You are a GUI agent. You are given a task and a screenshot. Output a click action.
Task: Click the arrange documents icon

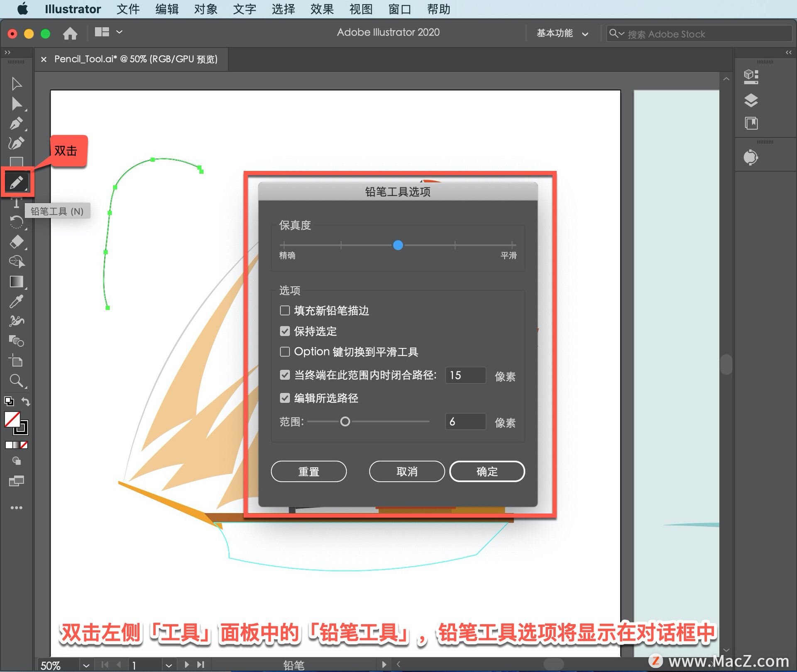[x=102, y=32]
